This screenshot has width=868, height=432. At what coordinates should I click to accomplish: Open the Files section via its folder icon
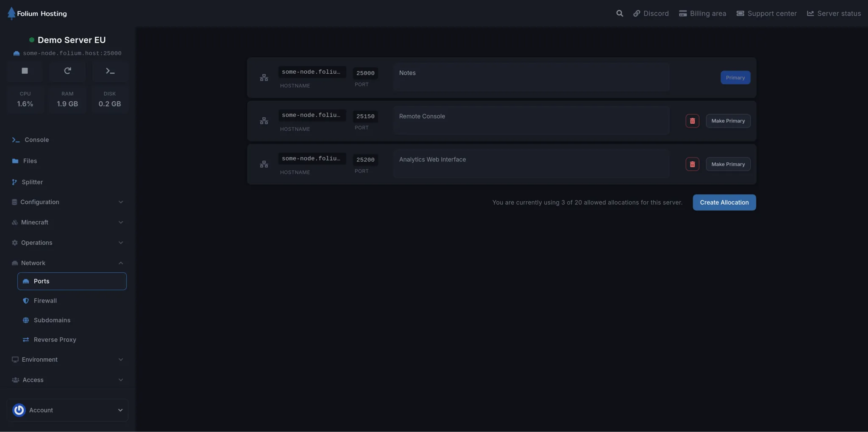tap(15, 161)
